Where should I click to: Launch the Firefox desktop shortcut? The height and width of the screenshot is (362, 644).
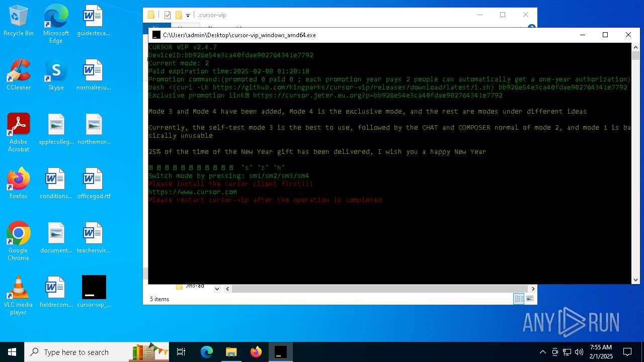pyautogui.click(x=19, y=184)
